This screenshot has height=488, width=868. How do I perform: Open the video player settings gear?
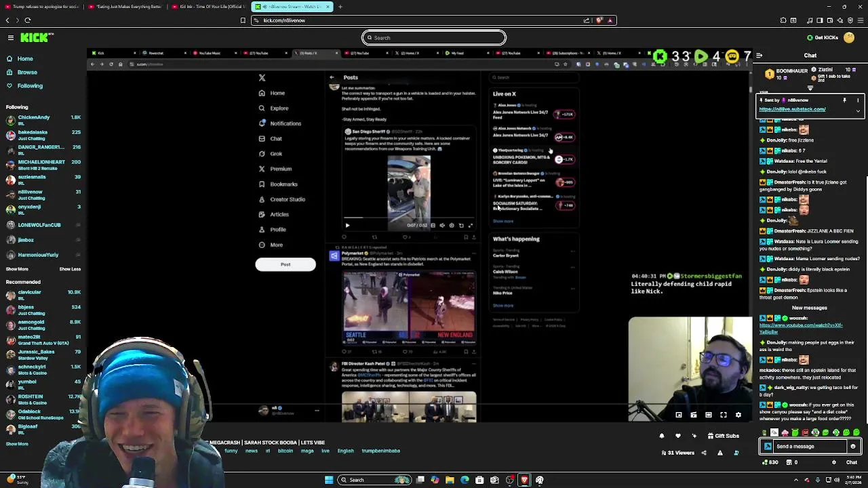(x=738, y=415)
